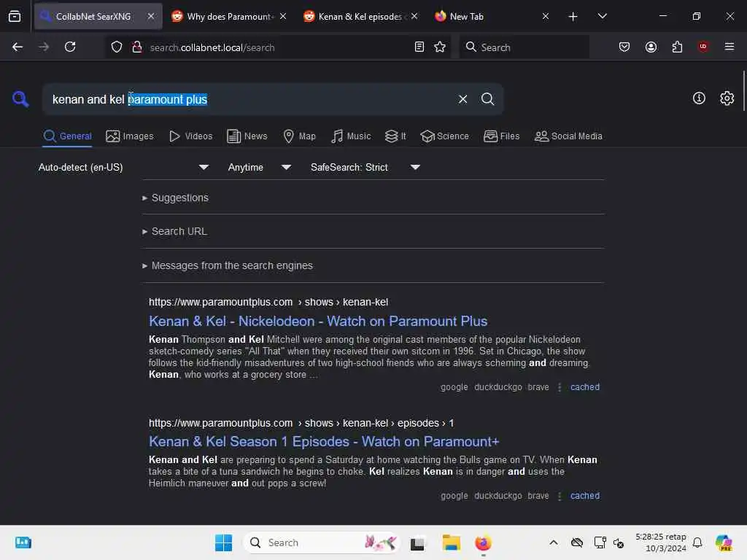Open Copilot from the taskbar corner
This screenshot has width=747, height=560.
coord(724,542)
